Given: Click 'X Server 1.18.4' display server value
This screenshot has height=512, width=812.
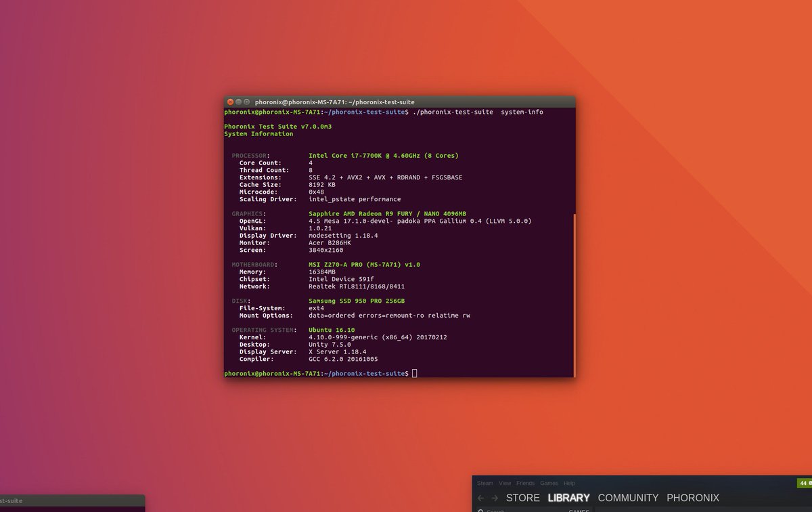Looking at the screenshot, I should tap(337, 351).
